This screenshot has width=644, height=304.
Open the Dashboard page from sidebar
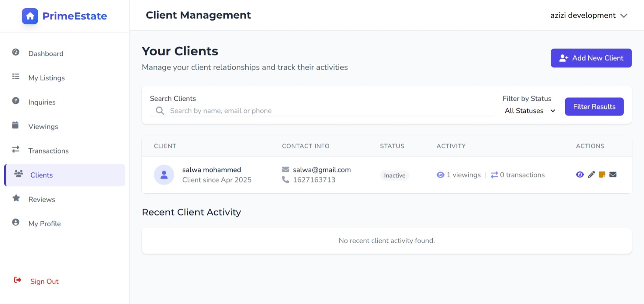click(x=46, y=54)
